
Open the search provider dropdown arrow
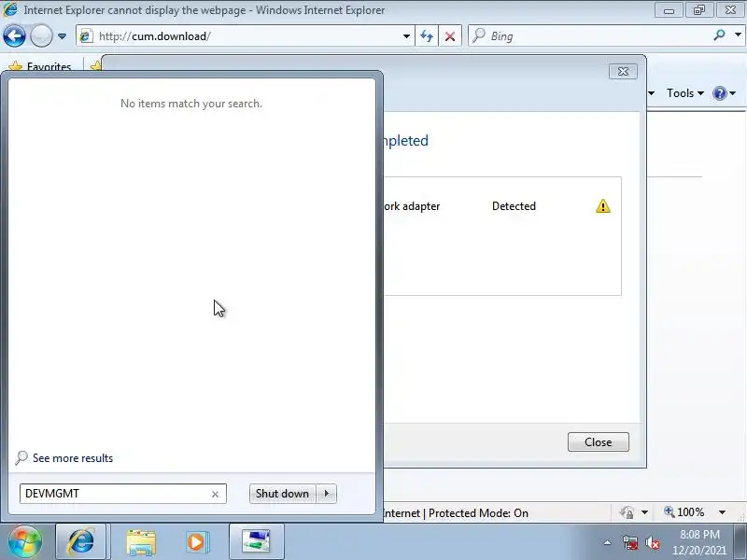point(738,35)
